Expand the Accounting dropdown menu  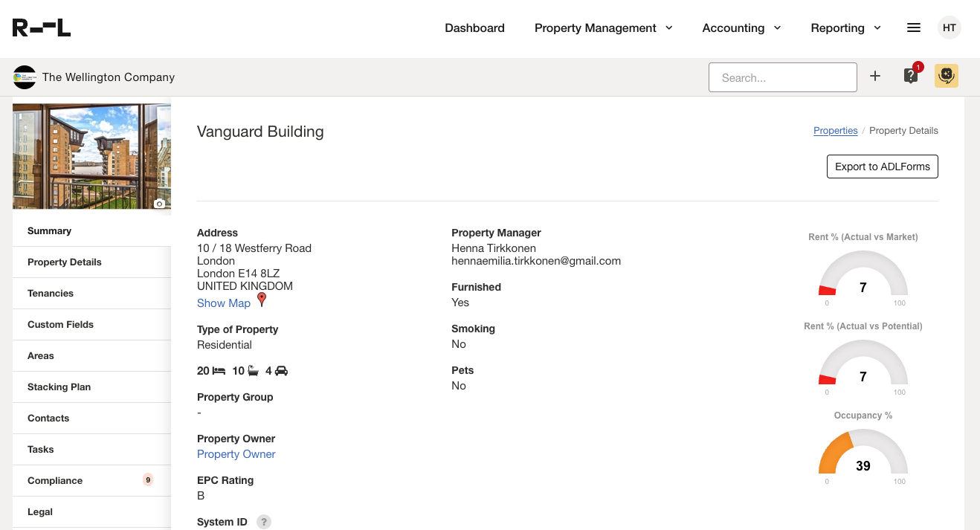[x=741, y=28]
